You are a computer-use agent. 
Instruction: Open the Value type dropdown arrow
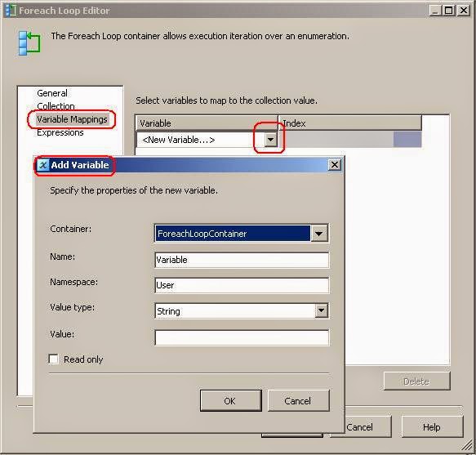[x=321, y=310]
